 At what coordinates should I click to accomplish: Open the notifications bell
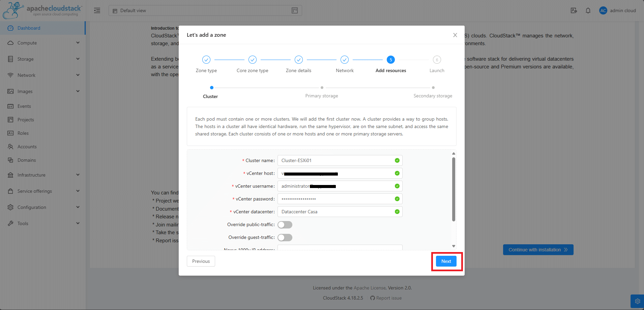click(x=588, y=10)
